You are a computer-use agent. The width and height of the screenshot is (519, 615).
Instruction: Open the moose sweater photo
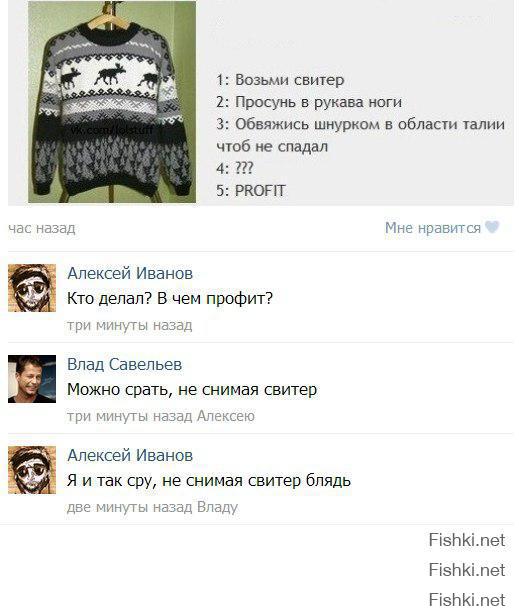(x=112, y=102)
